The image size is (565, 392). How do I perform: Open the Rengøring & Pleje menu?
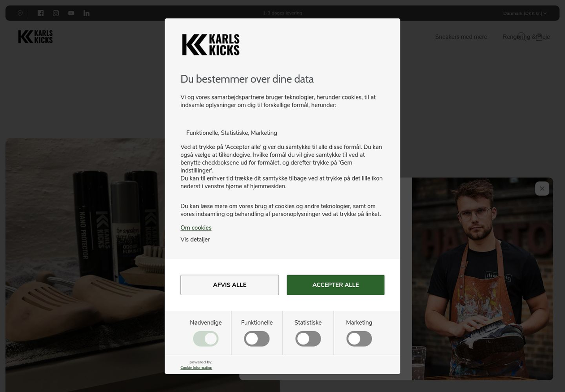point(526,37)
